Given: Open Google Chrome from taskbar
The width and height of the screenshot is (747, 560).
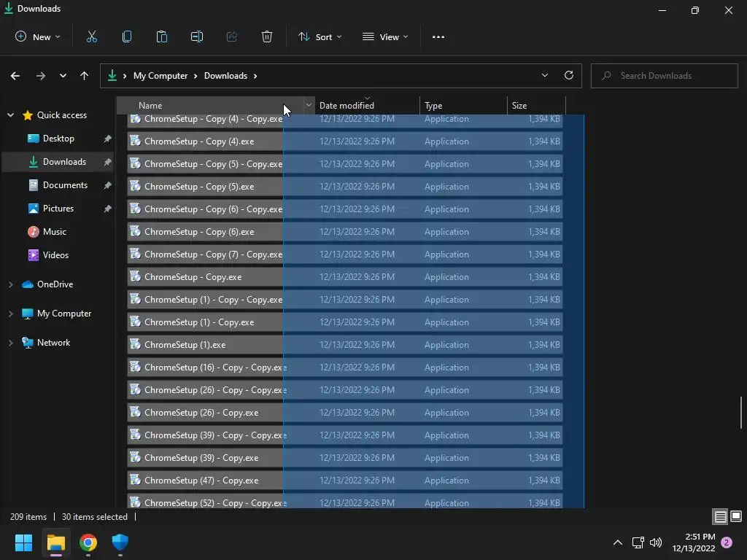Looking at the screenshot, I should (88, 542).
